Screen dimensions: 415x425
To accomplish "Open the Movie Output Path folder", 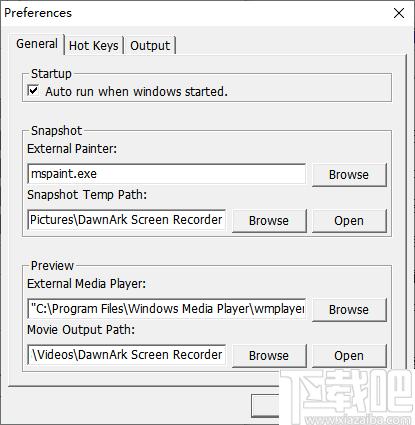I will (349, 355).
